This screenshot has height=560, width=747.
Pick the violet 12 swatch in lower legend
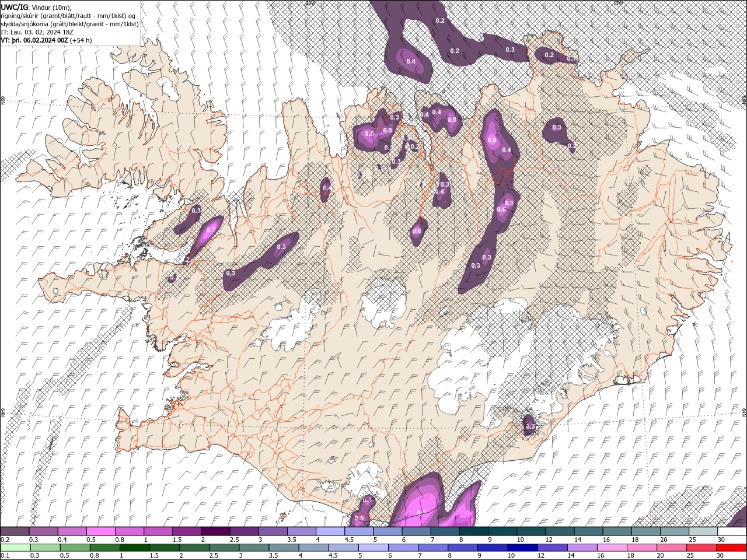552,547
